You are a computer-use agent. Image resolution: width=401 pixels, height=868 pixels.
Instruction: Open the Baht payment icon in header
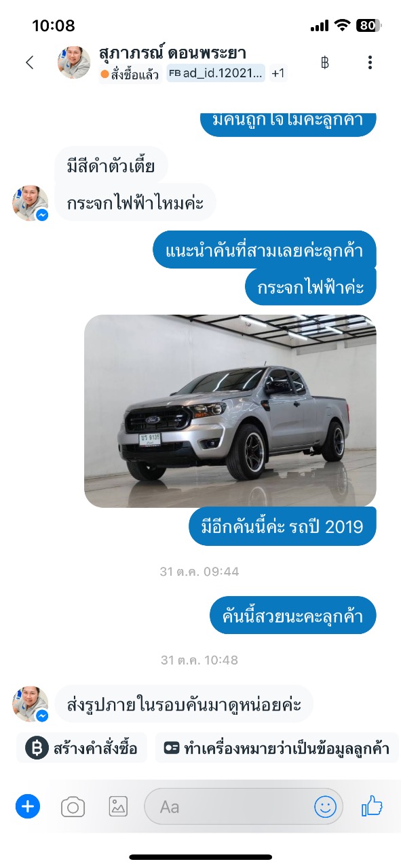[324, 62]
